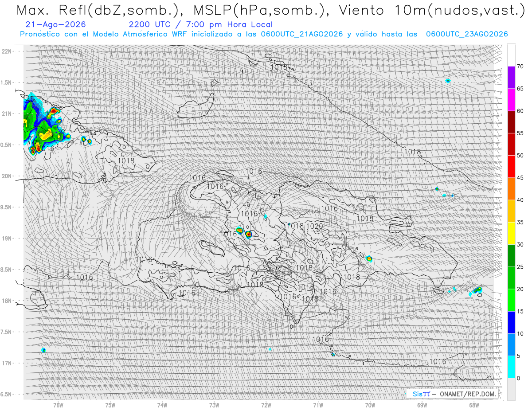
Task: Click the colorbar label 5
Action: (518, 356)
